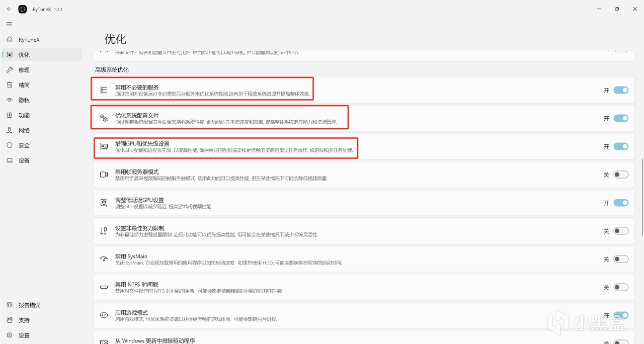The width and height of the screenshot is (644, 344).
Task: Open 安全 page in sidebar
Action: pyautogui.click(x=42, y=145)
